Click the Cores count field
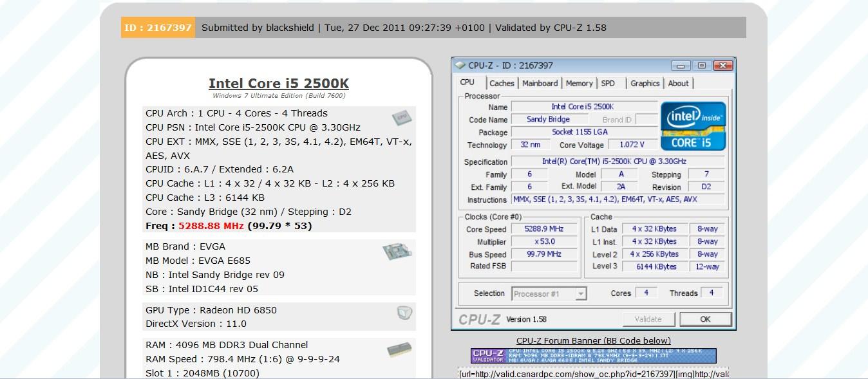868x379 pixels. [646, 293]
